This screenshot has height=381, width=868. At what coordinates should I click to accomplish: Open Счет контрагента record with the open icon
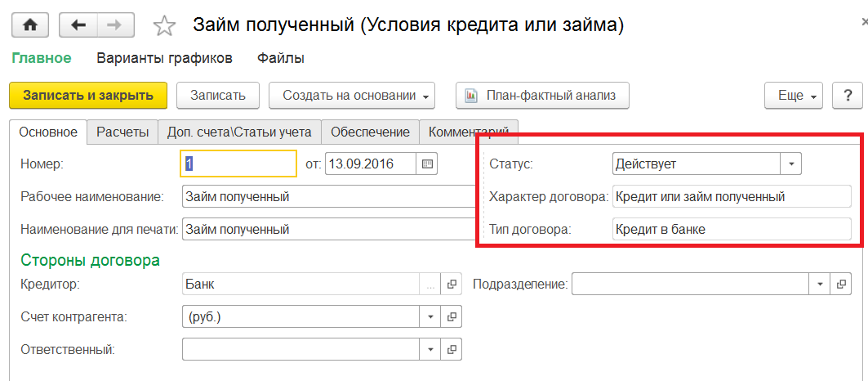pyautogui.click(x=452, y=316)
